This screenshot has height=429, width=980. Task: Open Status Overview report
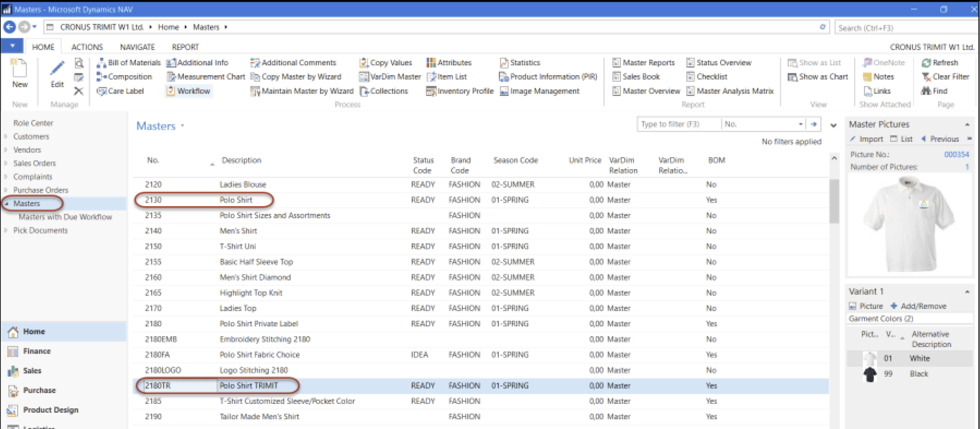tap(719, 63)
